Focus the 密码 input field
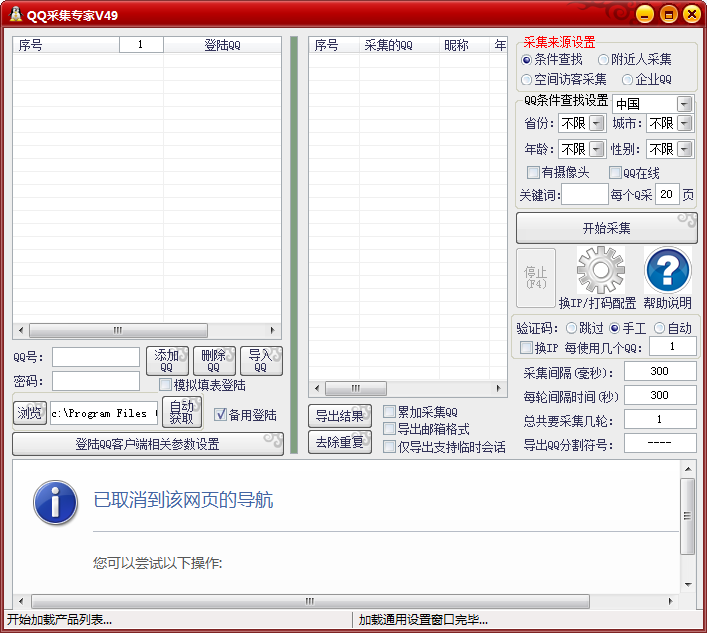 click(96, 381)
